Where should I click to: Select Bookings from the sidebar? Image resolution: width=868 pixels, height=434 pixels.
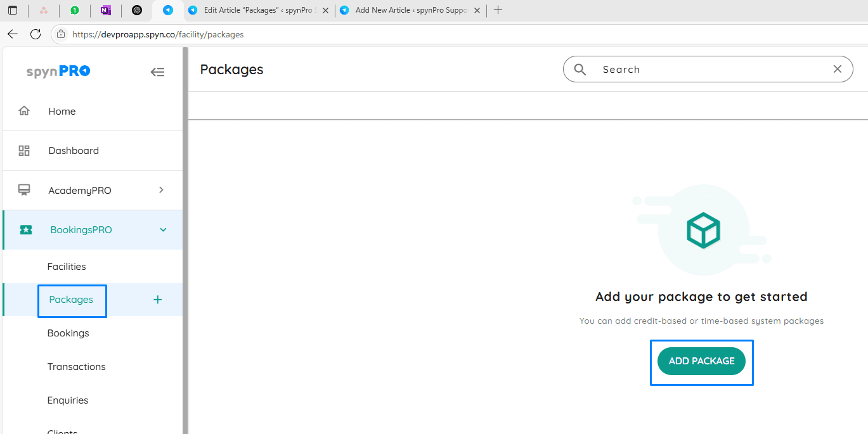pyautogui.click(x=68, y=333)
